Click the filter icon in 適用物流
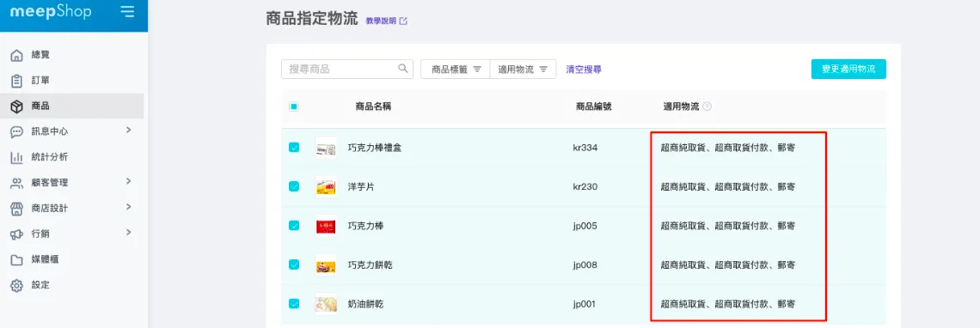Image resolution: width=980 pixels, height=328 pixels. (544, 70)
